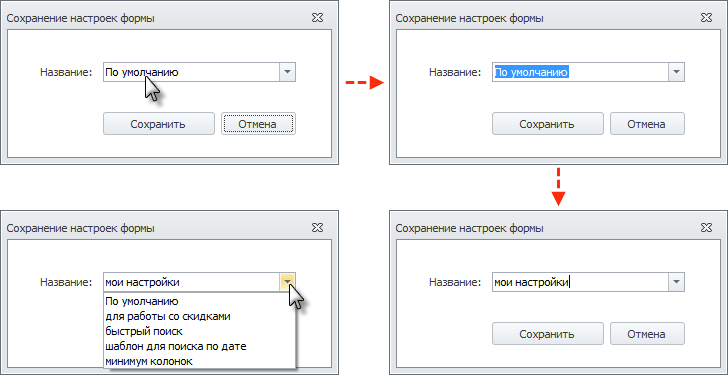Click 'мои настройки' field in dialog with Сохранить button
728x375 pixels.
tap(580, 282)
